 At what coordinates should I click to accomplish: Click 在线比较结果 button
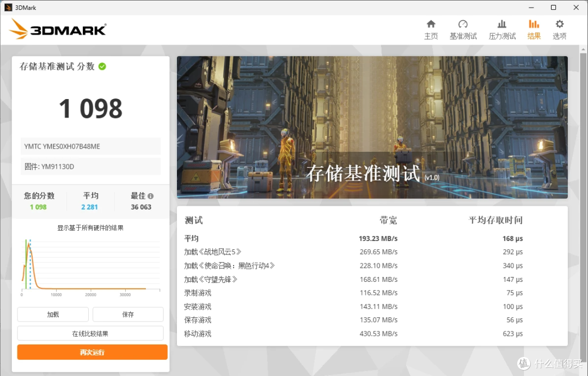tap(90, 333)
